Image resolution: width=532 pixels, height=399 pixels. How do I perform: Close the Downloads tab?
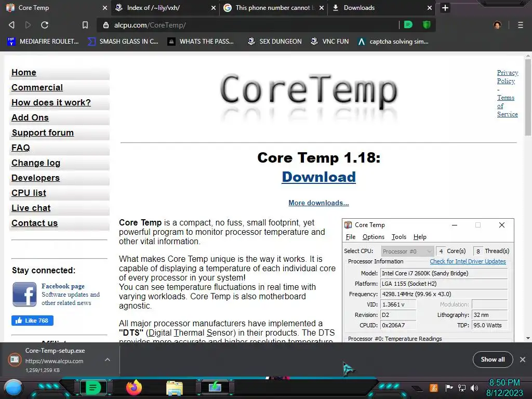(430, 8)
